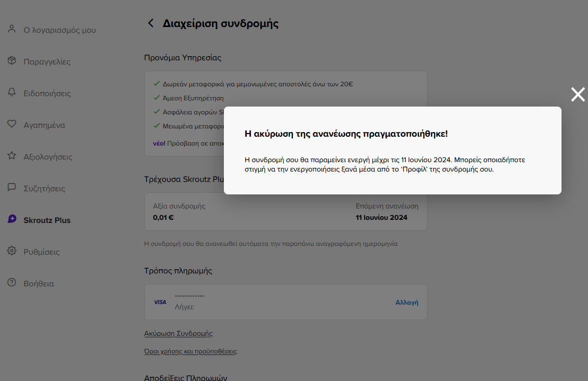Open Αξιολογήσεις in the sidebar
Image resolution: width=588 pixels, height=381 pixels.
(x=48, y=157)
